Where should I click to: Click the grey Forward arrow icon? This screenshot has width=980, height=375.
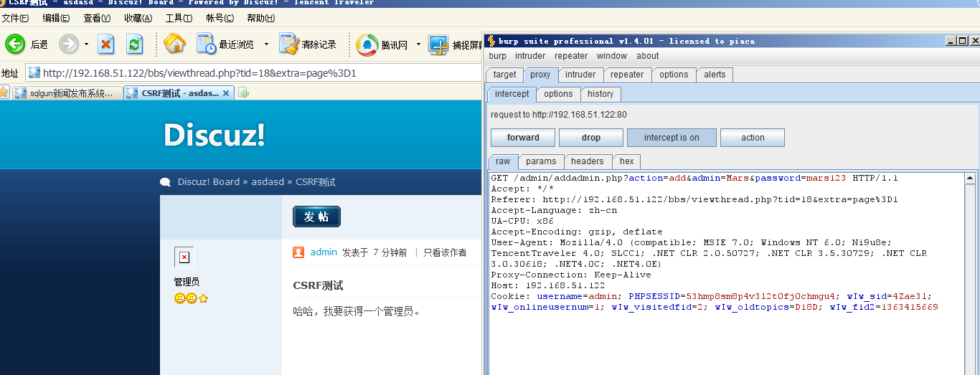click(x=69, y=44)
